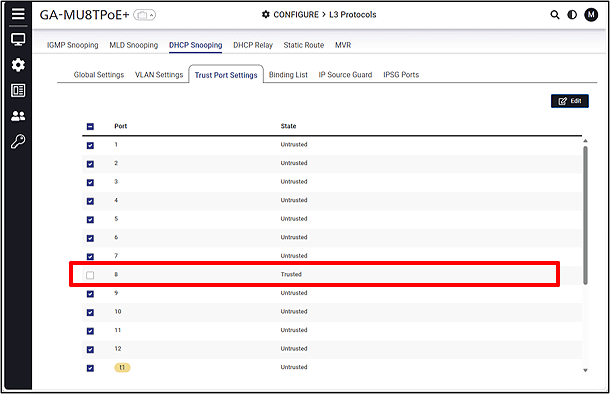
Task: Open the Binding List sub-tab
Action: click(288, 75)
